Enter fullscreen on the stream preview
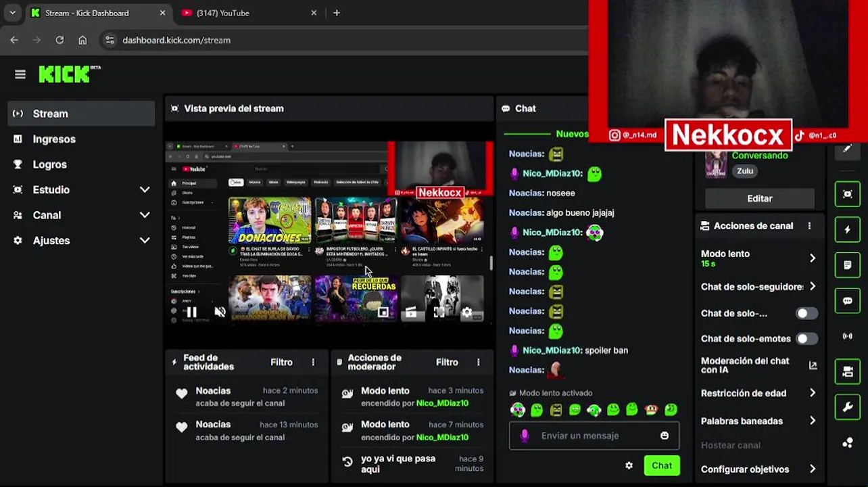This screenshot has width=868, height=487. coord(439,312)
